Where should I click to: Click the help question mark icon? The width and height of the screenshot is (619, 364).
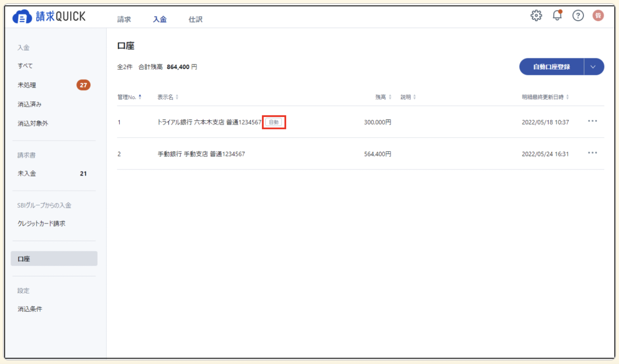coord(578,15)
